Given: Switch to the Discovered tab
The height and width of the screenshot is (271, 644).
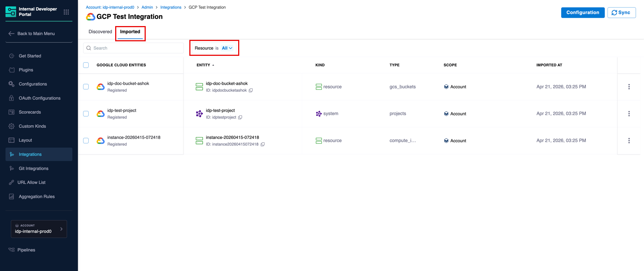Looking at the screenshot, I should pyautogui.click(x=100, y=32).
